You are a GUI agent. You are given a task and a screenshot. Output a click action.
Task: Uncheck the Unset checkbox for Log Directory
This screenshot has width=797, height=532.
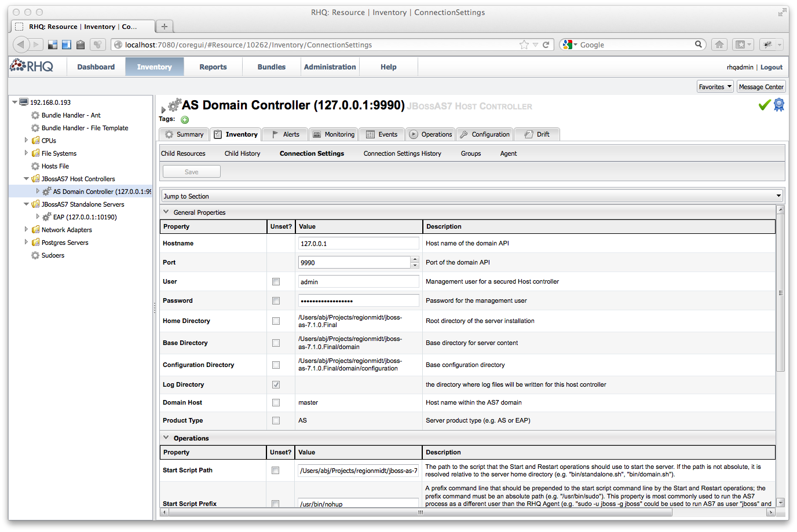click(276, 385)
